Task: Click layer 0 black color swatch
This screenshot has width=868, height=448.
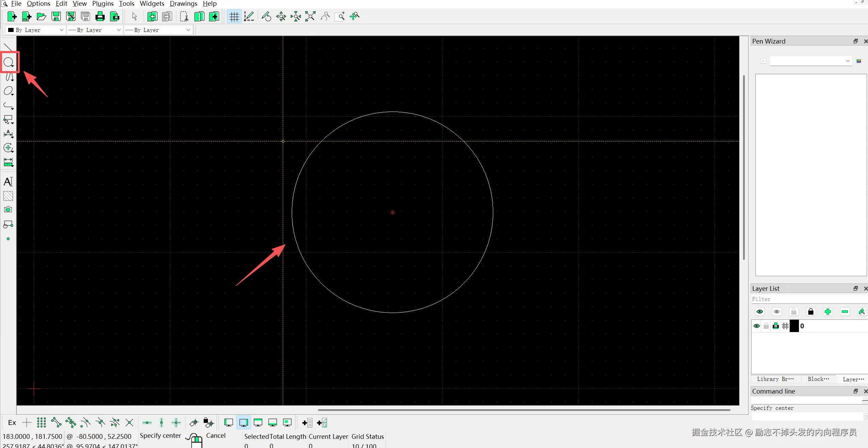Action: click(794, 326)
